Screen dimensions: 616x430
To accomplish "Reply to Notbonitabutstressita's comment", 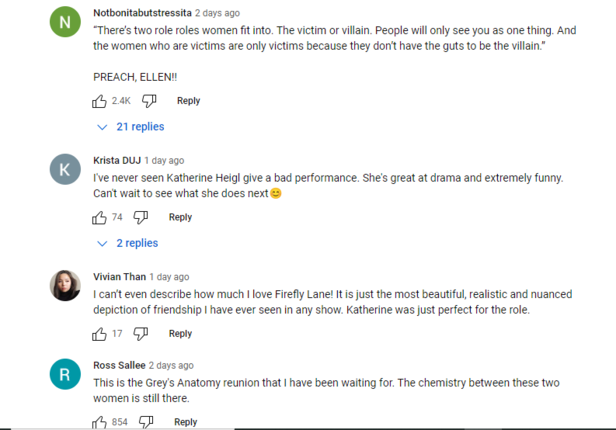I will tap(188, 101).
